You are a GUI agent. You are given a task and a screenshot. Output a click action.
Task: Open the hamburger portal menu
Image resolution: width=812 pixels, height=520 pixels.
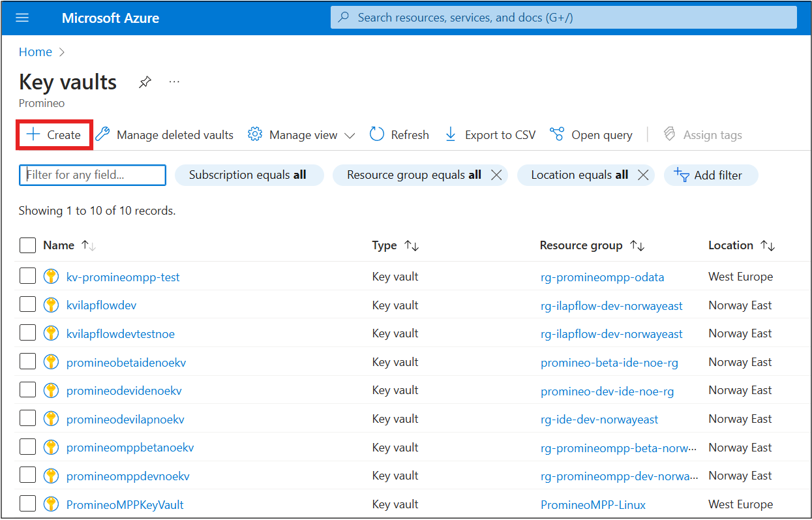pos(22,18)
